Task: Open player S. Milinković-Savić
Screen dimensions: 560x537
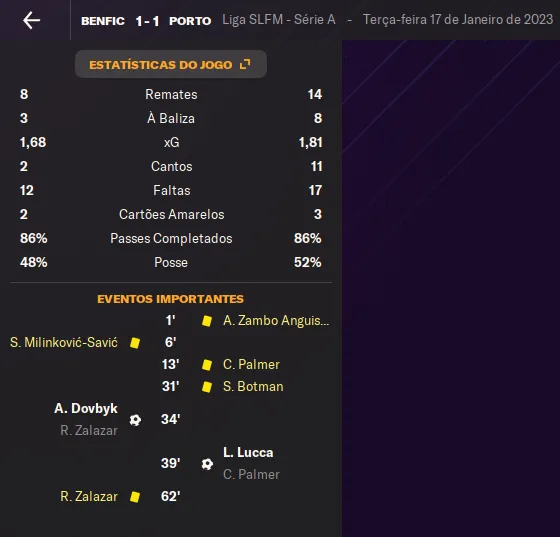Action: tap(64, 343)
